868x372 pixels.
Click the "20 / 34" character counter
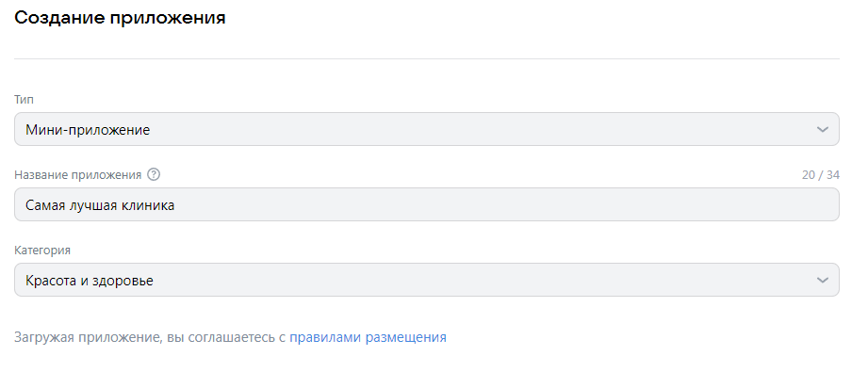click(820, 175)
